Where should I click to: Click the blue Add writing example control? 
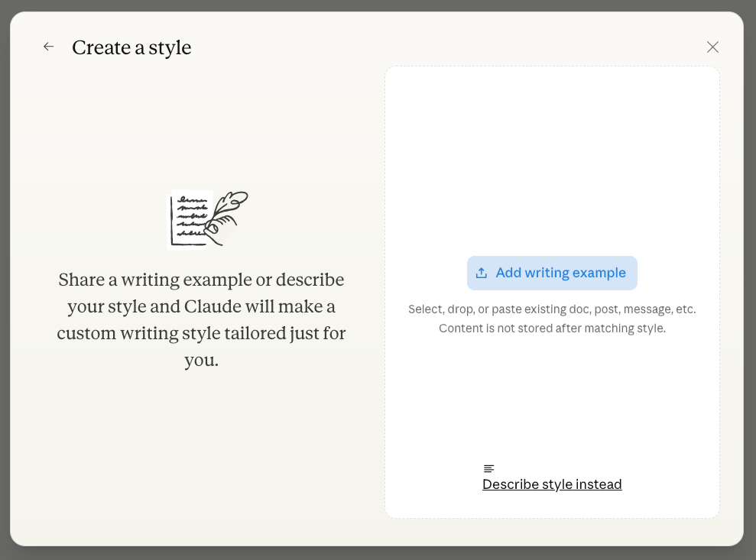[x=552, y=272]
